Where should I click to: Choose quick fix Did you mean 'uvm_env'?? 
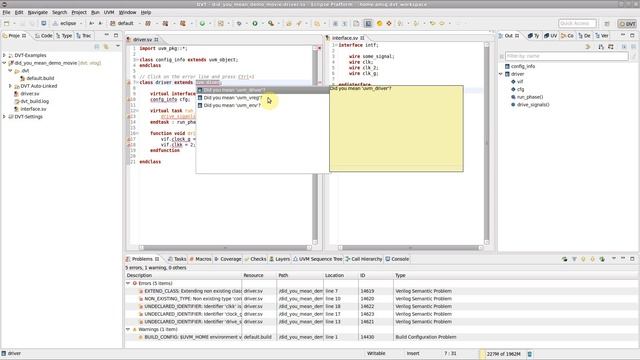point(262,106)
